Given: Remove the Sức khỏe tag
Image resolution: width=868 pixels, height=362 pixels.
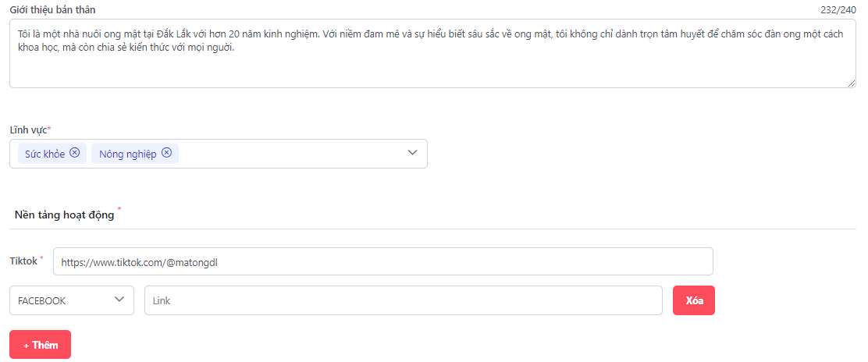Looking at the screenshot, I should point(75,153).
